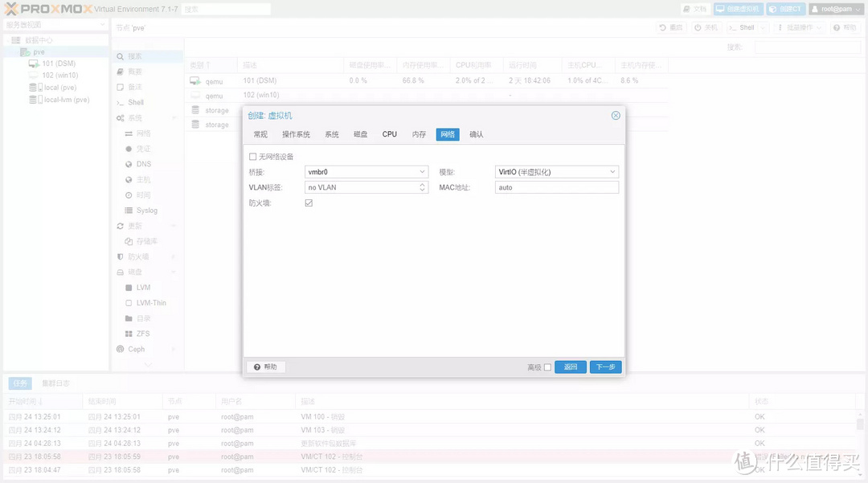The height and width of the screenshot is (483, 868).
Task: Open the root@pam user menu
Action: pos(837,10)
